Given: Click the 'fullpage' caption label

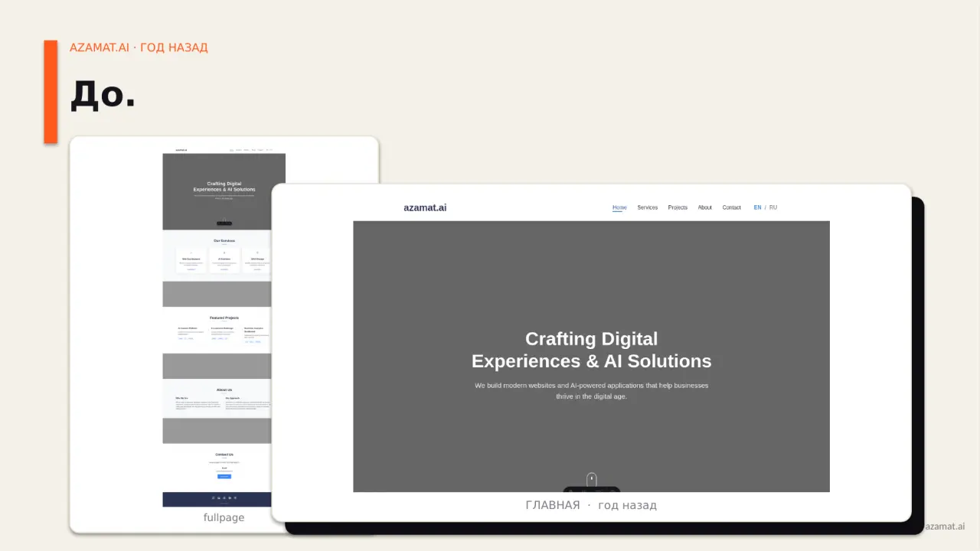Looking at the screenshot, I should coord(224,517).
